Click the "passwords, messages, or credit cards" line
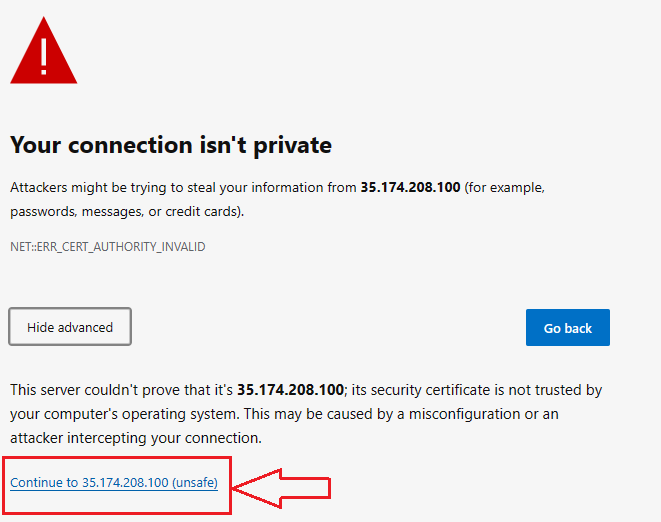 (127, 212)
